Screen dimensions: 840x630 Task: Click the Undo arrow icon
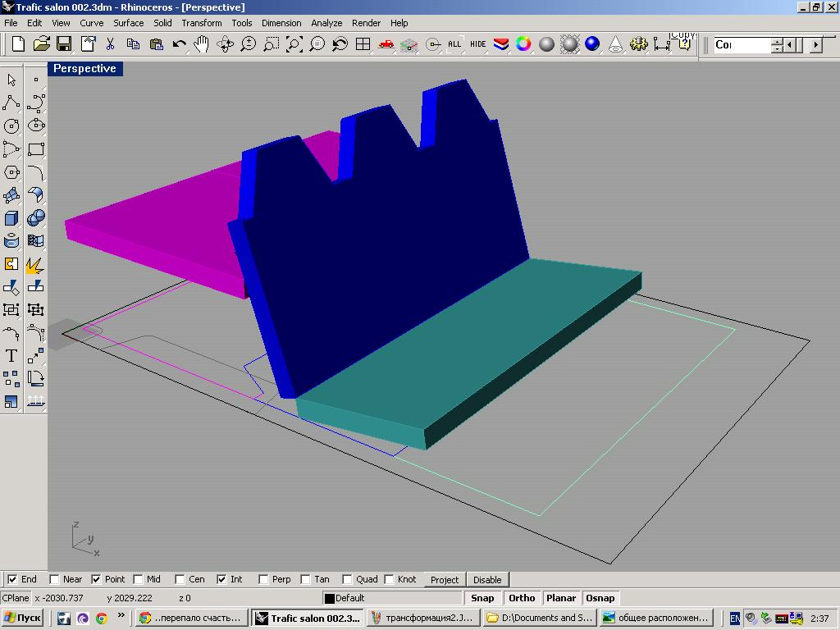click(179, 44)
